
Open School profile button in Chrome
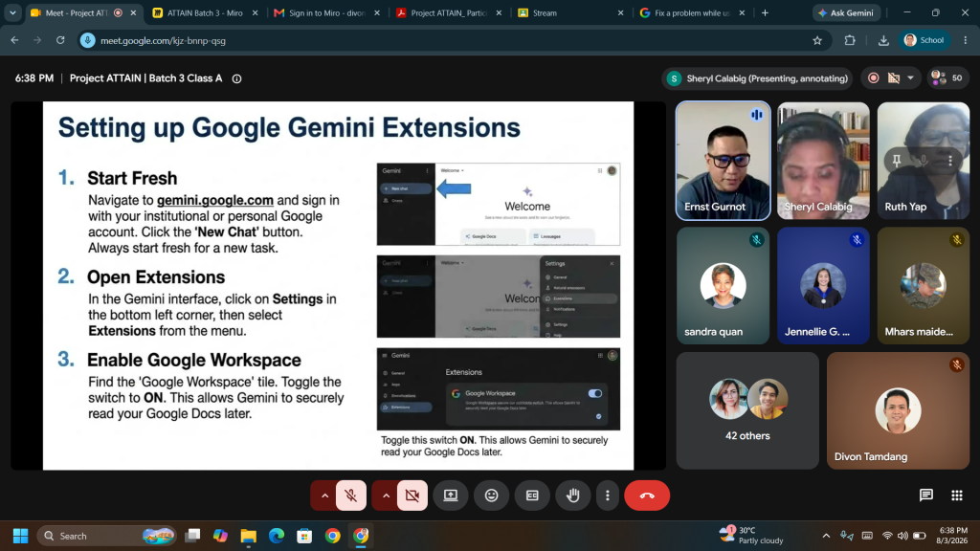pyautogui.click(x=924, y=40)
